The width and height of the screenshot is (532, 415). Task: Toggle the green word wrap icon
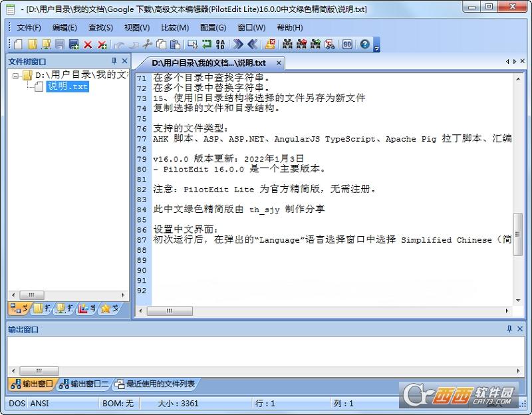point(207,45)
